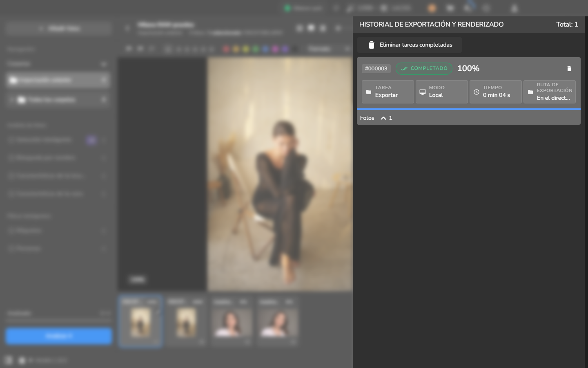This screenshot has width=588, height=368.
Task: Collapse the Fotos list with its chevron
Action: [383, 118]
